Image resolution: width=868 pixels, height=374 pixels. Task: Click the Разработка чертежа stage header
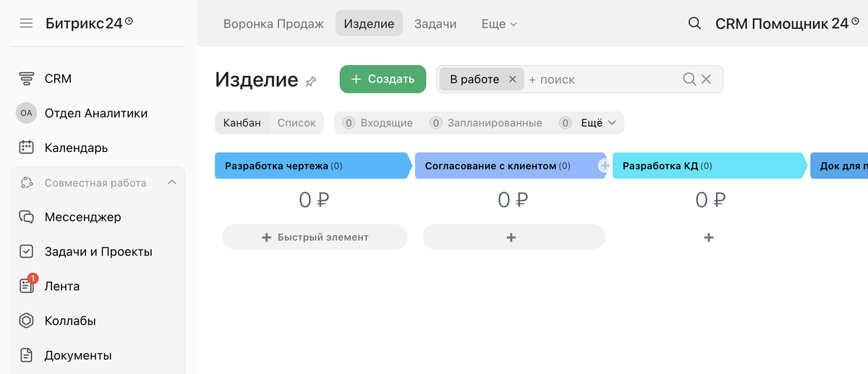pos(313,166)
